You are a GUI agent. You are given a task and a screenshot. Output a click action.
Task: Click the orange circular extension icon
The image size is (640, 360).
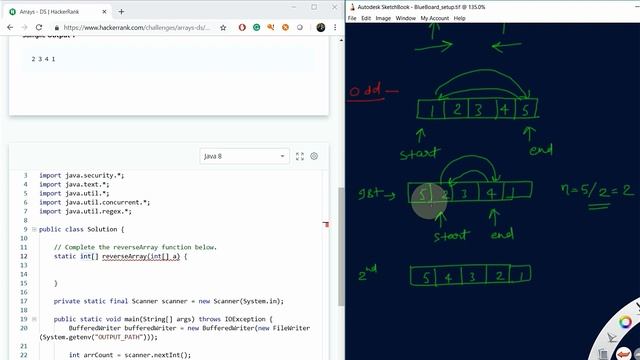point(285,27)
